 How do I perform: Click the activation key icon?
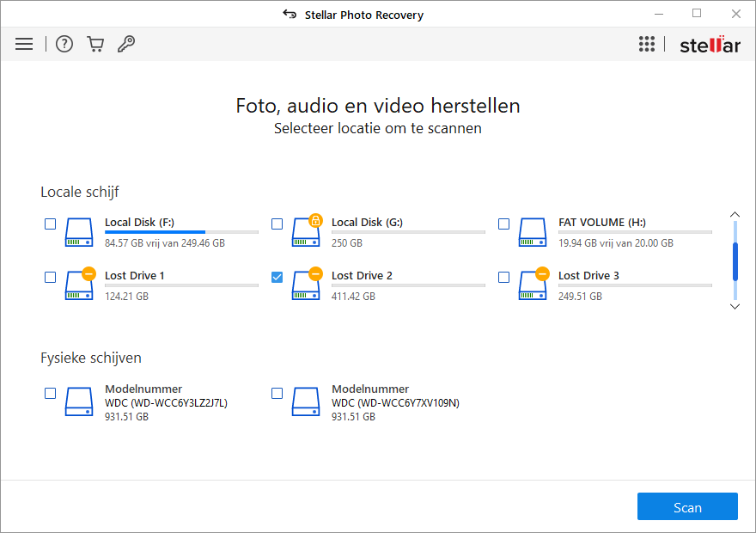tap(126, 44)
